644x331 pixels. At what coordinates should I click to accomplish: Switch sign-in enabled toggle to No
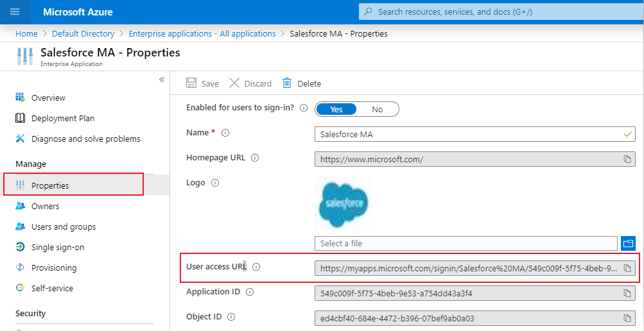pyautogui.click(x=378, y=109)
